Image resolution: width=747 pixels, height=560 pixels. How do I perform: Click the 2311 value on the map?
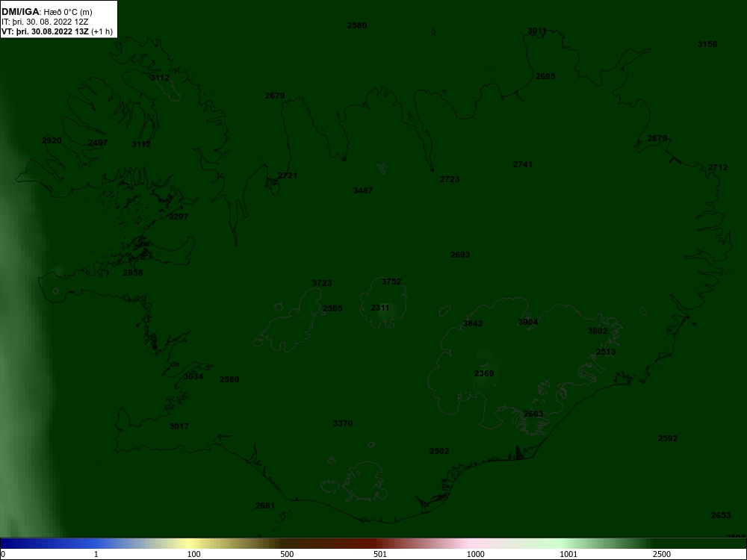(380, 308)
